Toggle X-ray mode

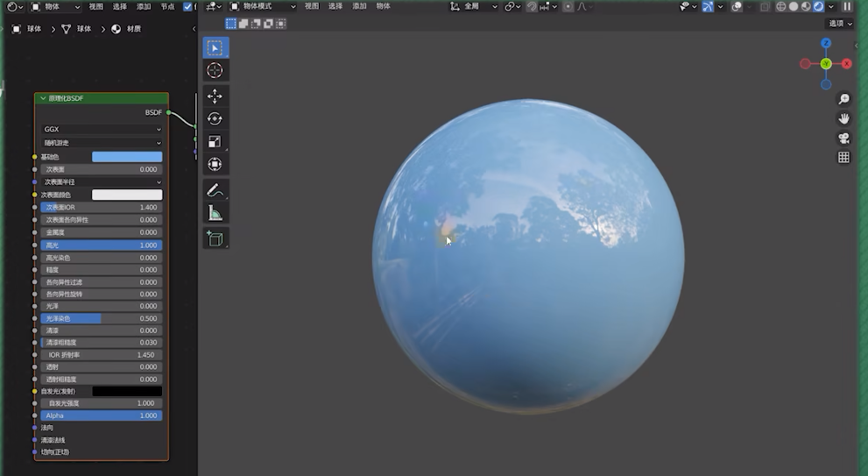(x=764, y=7)
